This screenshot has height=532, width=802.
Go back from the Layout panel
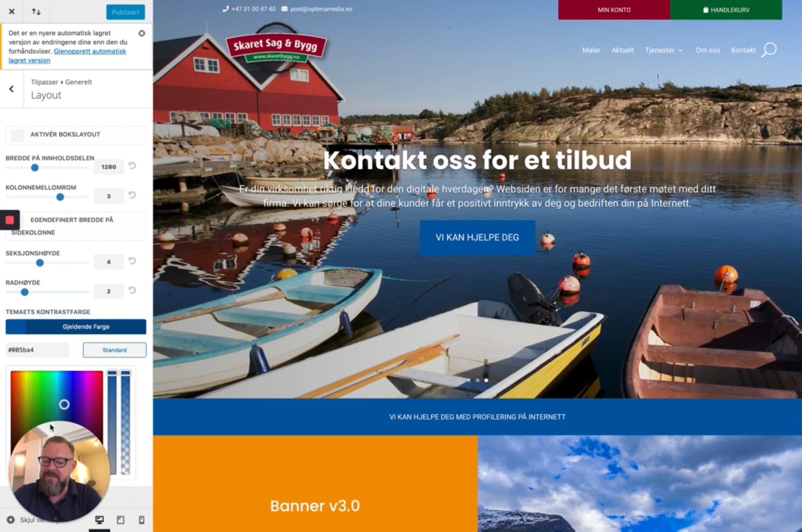coord(12,89)
